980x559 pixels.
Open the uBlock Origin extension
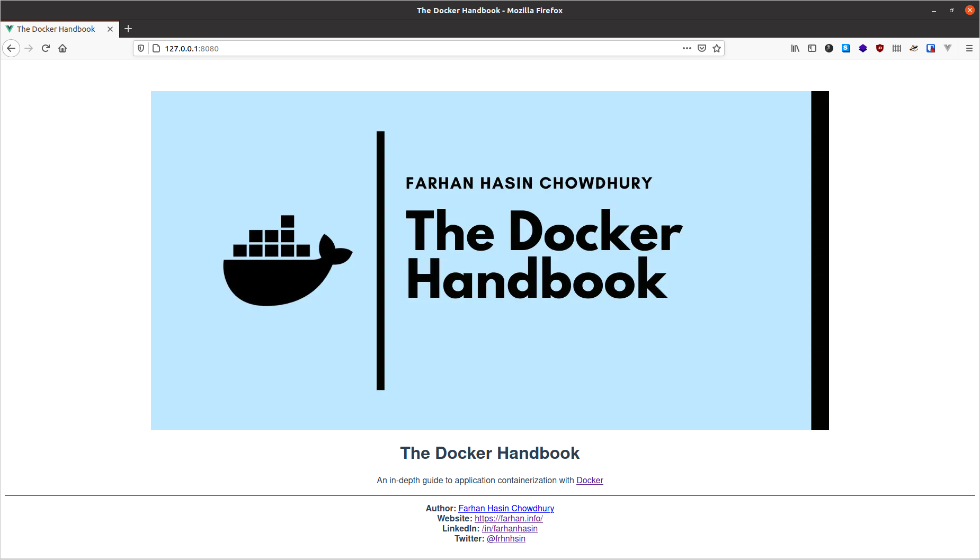[880, 48]
